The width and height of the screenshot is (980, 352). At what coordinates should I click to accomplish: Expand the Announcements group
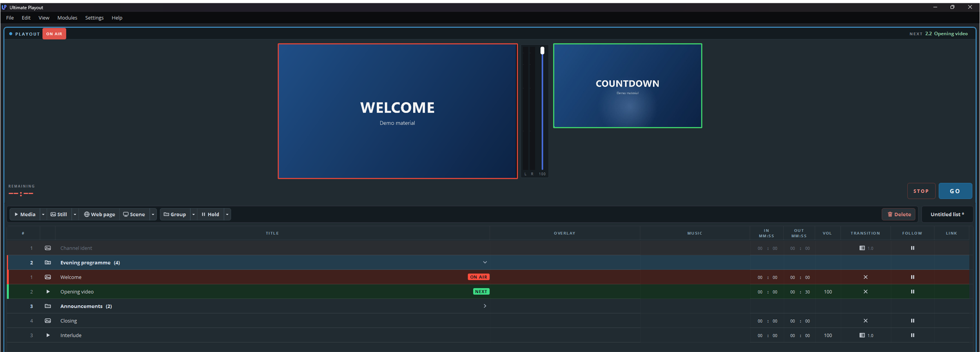(485, 306)
